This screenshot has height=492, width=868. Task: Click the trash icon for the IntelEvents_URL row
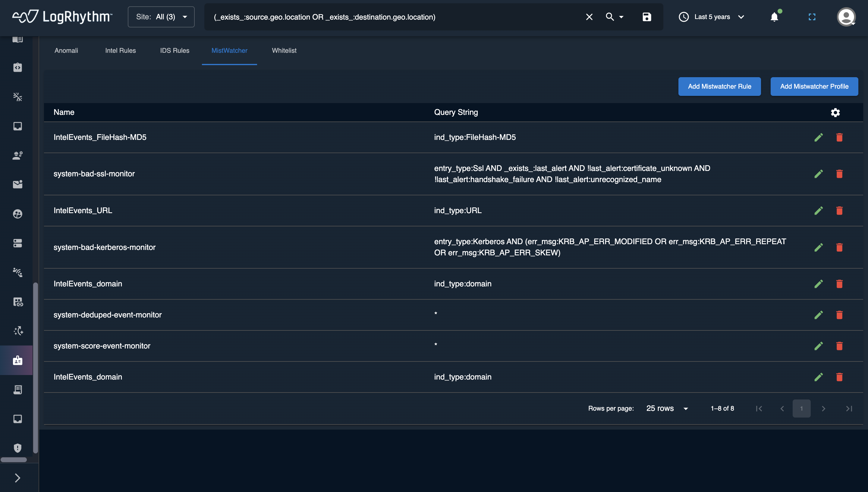click(839, 210)
